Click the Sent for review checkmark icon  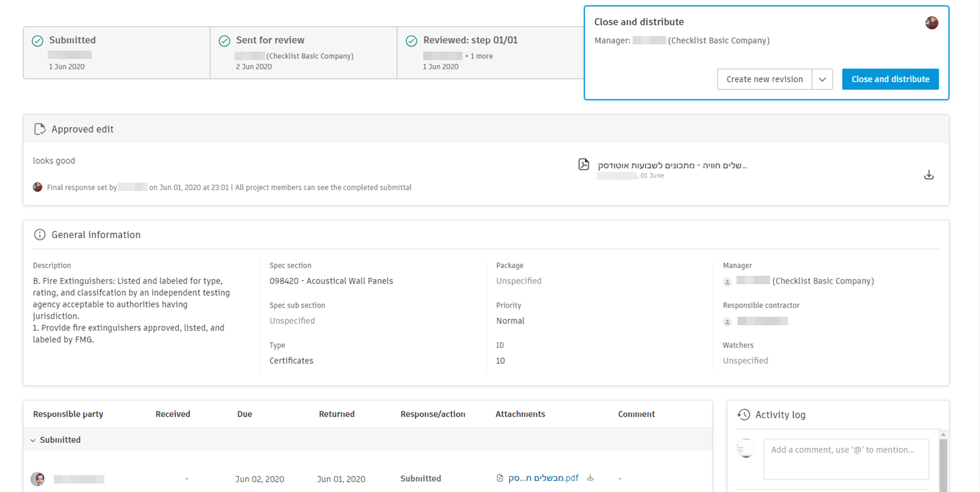225,41
